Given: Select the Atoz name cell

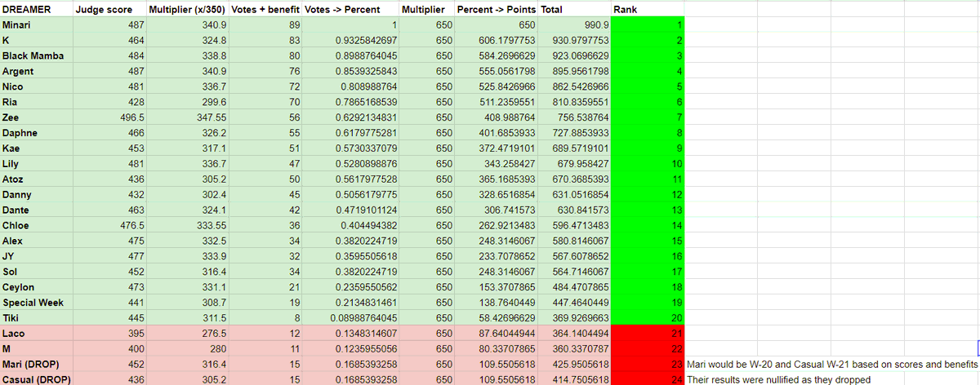Looking at the screenshot, I should 37,180.
